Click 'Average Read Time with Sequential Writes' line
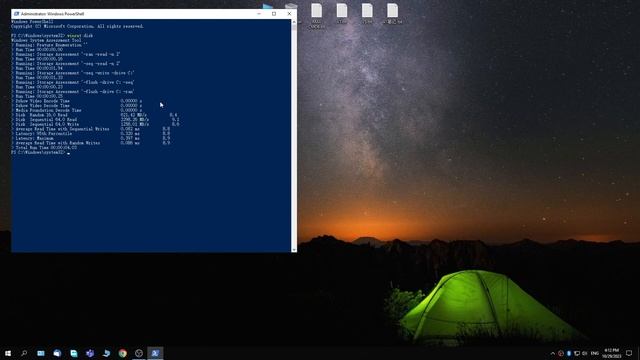Viewport: 640px width, 360px height. 91,129
